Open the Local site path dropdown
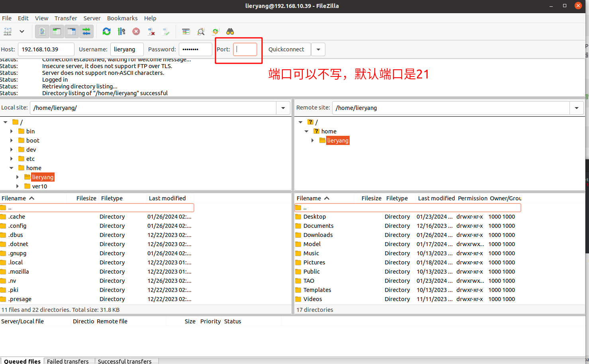The height and width of the screenshot is (364, 589). point(283,108)
